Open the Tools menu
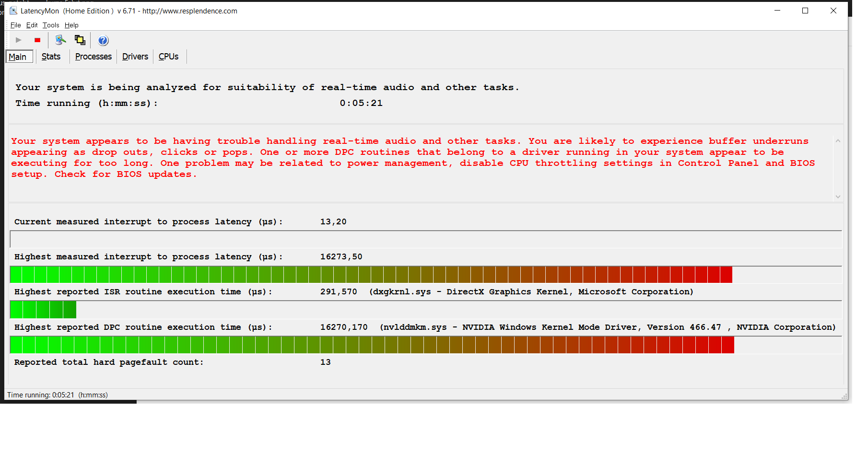This screenshot has width=868, height=454. 51,25
